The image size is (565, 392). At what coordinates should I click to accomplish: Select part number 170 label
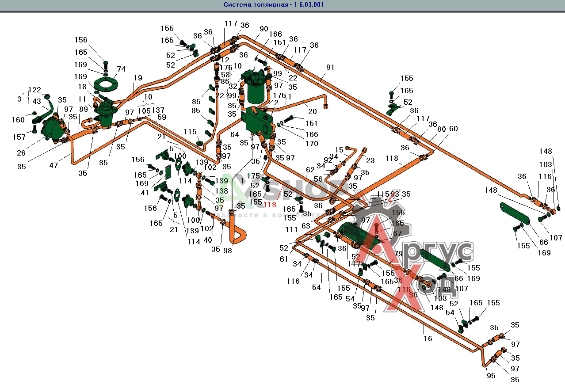(312, 144)
